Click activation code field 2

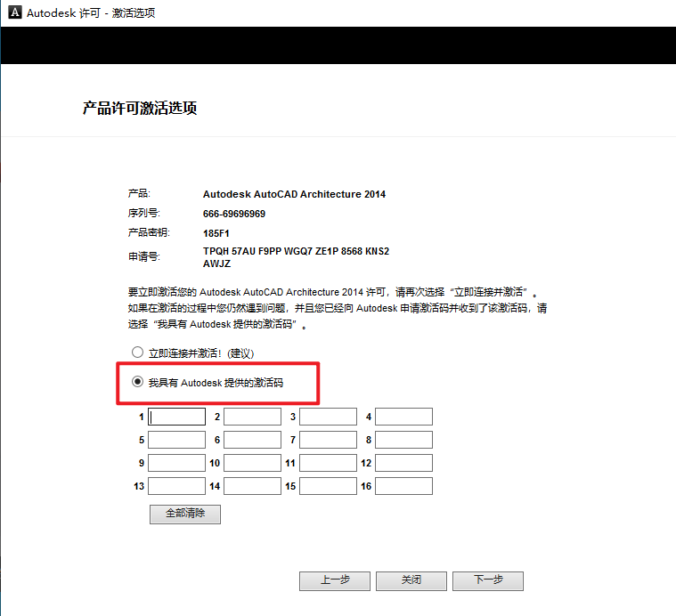pyautogui.click(x=252, y=417)
